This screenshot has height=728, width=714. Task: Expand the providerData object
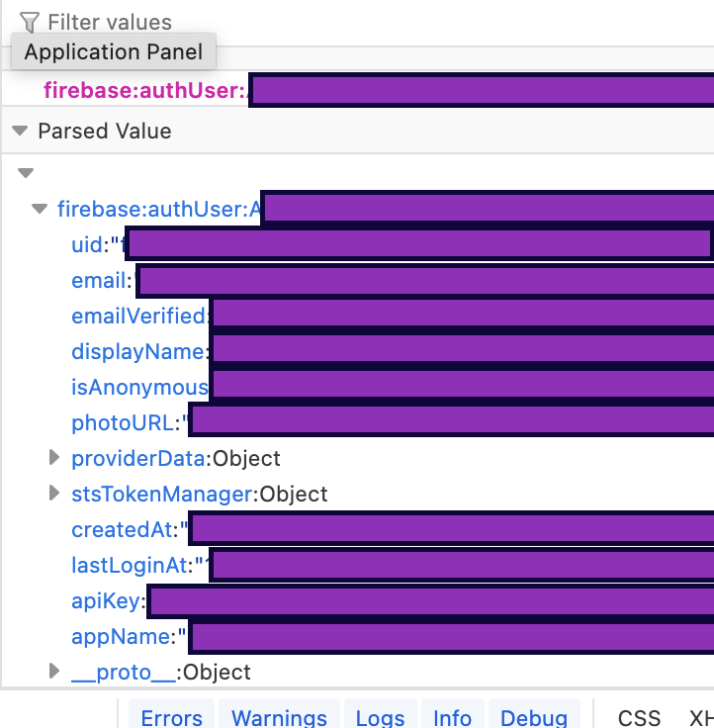(x=54, y=457)
